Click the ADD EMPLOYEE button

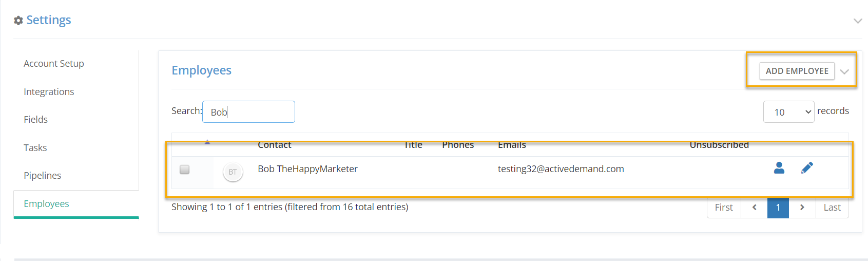pyautogui.click(x=797, y=71)
